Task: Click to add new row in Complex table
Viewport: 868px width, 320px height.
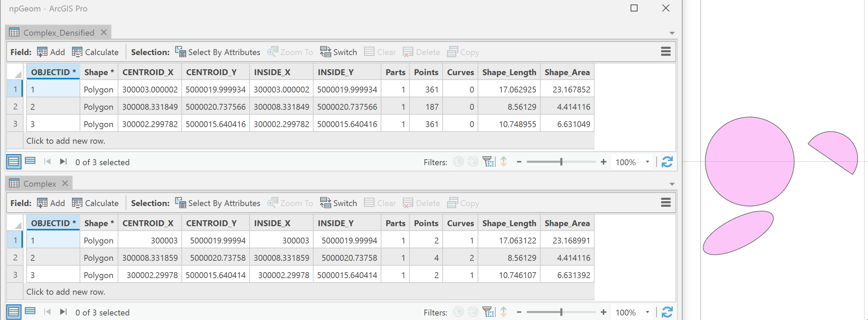Action: click(66, 292)
